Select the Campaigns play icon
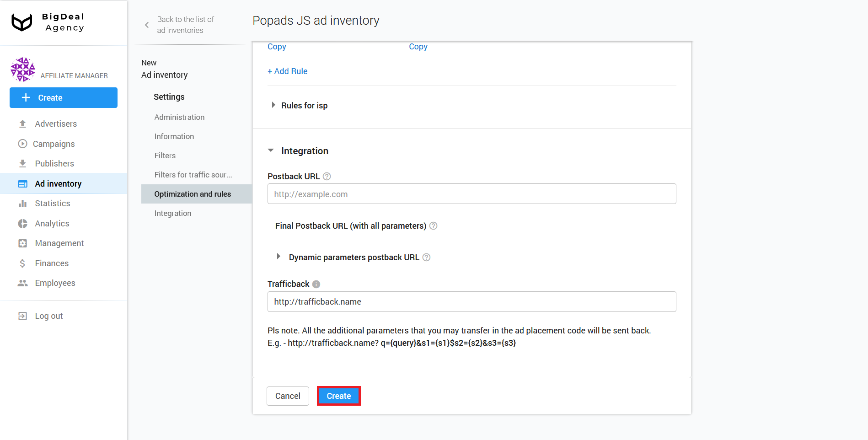Viewport: 868px width, 440px height. 23,144
